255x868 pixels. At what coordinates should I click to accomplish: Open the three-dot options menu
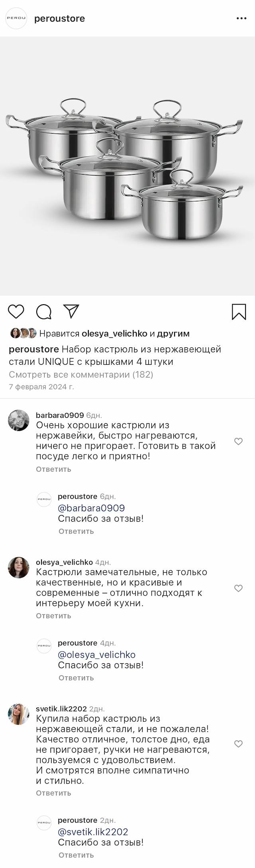click(241, 18)
